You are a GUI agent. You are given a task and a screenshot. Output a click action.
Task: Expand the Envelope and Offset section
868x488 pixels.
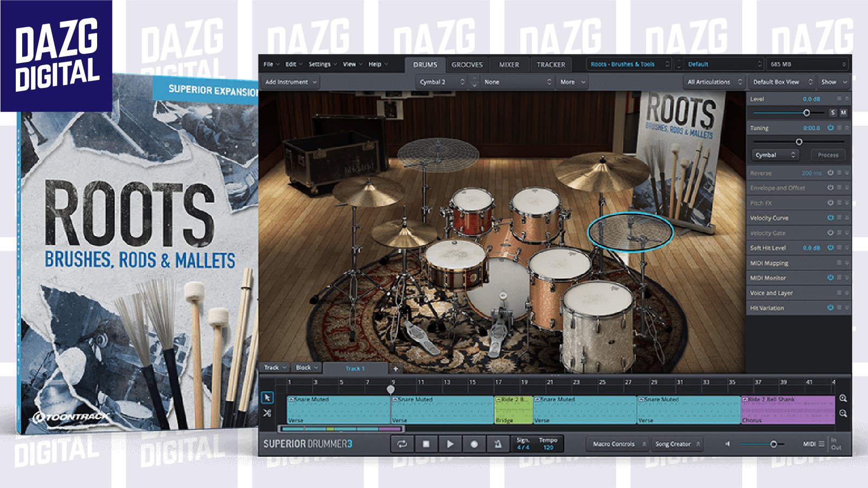coord(847,188)
